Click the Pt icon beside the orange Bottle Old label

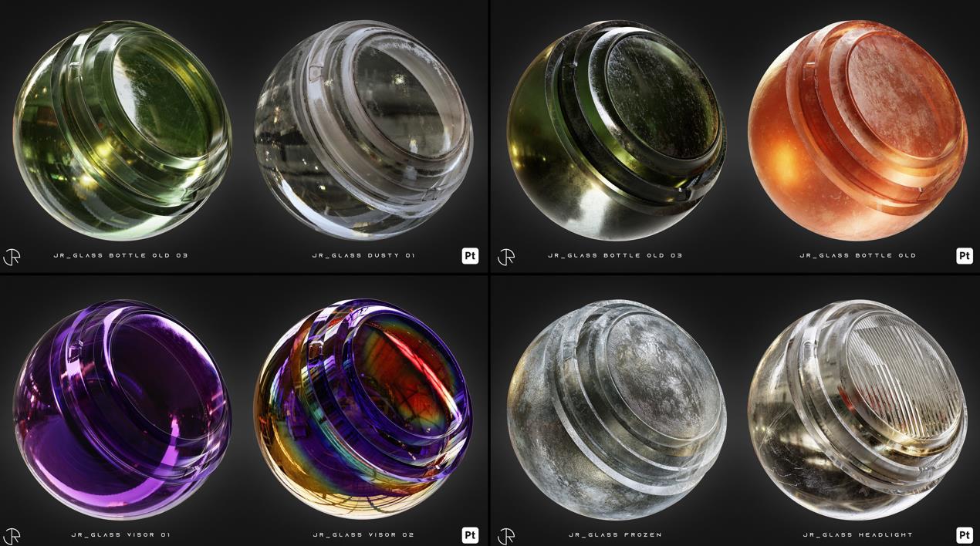(x=964, y=256)
